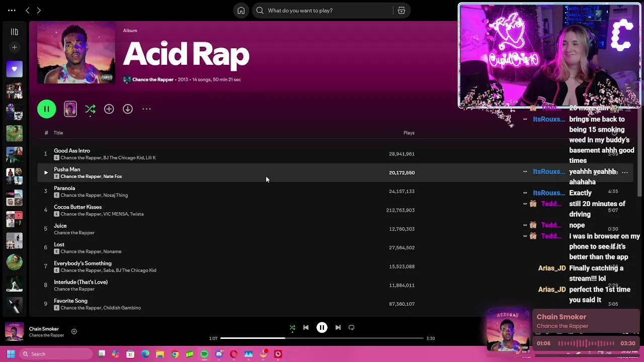
Task: Select the Favorite Song track
Action: pyautogui.click(x=70, y=301)
